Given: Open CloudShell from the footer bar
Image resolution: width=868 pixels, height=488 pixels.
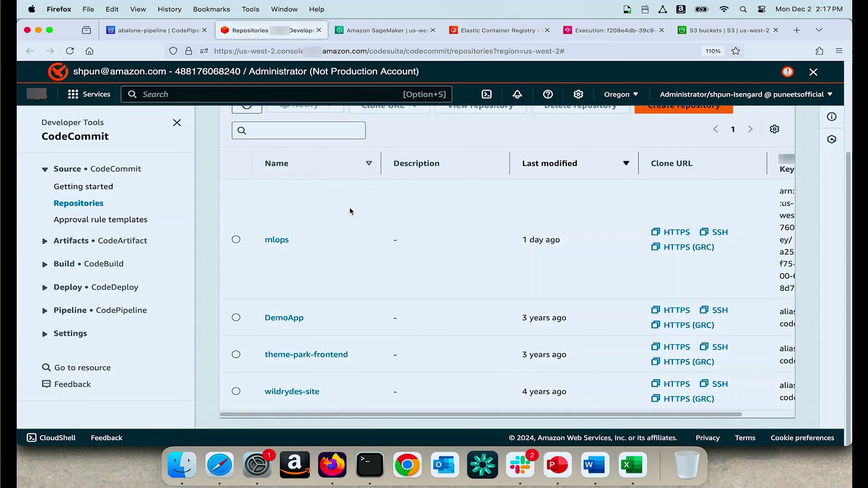Looking at the screenshot, I should point(51,437).
